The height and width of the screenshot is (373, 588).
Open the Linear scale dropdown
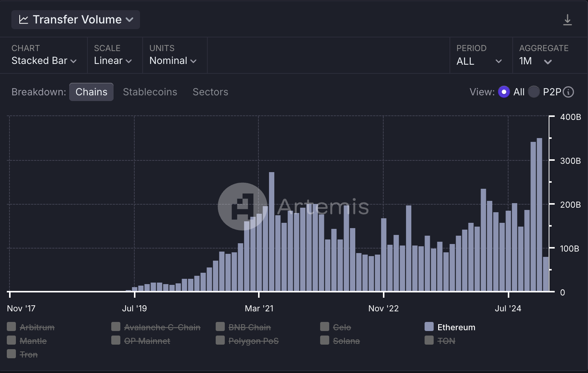click(113, 61)
